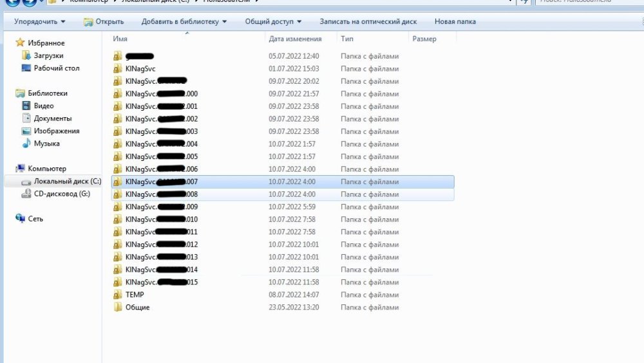Click TEMP folder name text
644x363 pixels.
[135, 294]
